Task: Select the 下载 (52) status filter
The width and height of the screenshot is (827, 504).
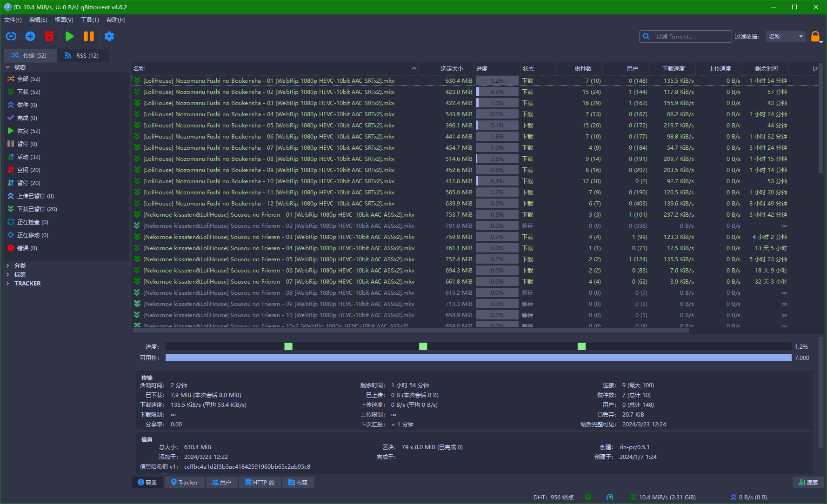Action: tap(28, 92)
